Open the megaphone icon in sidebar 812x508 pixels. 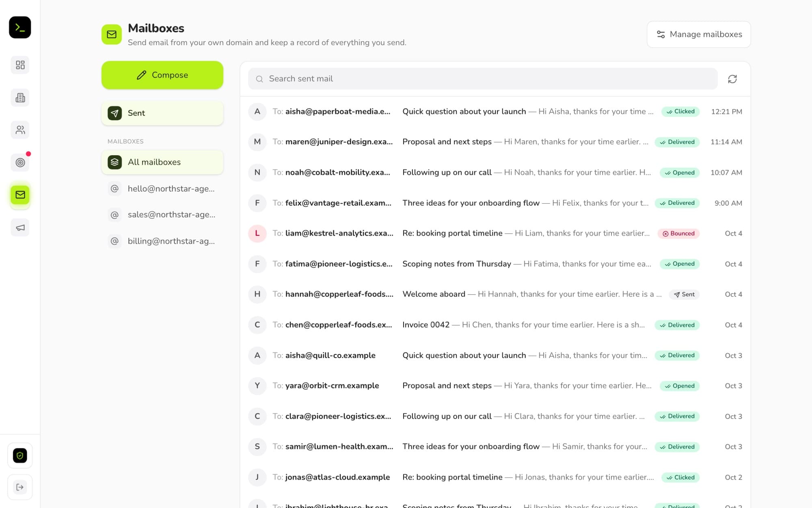click(x=20, y=228)
